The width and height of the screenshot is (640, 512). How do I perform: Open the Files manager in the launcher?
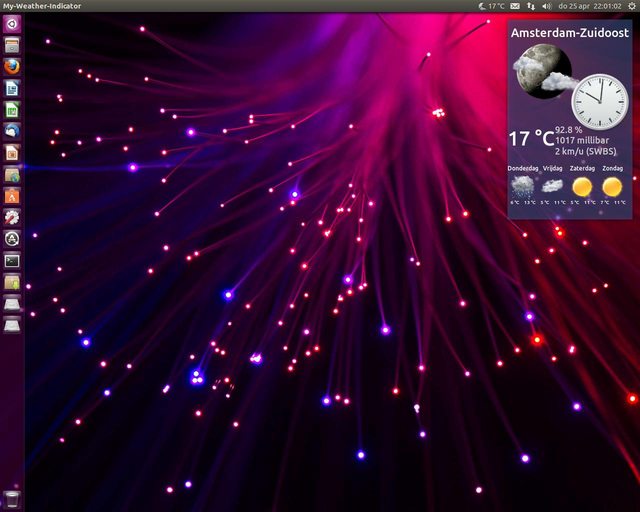[x=12, y=46]
